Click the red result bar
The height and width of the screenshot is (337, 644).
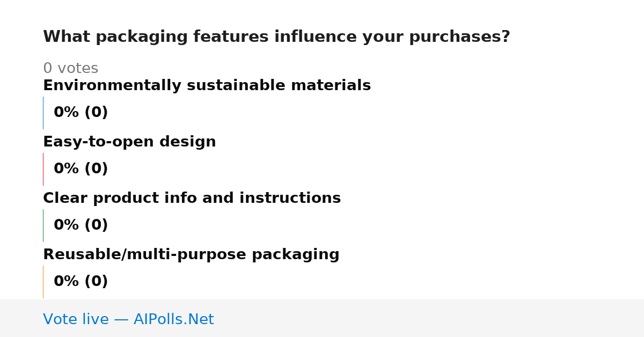tap(43, 169)
